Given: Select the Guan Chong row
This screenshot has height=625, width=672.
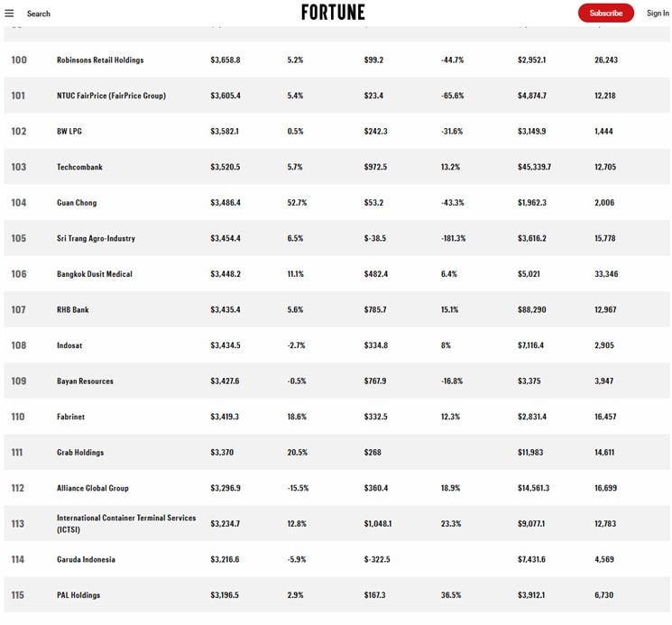Looking at the screenshot, I should click(x=336, y=203).
